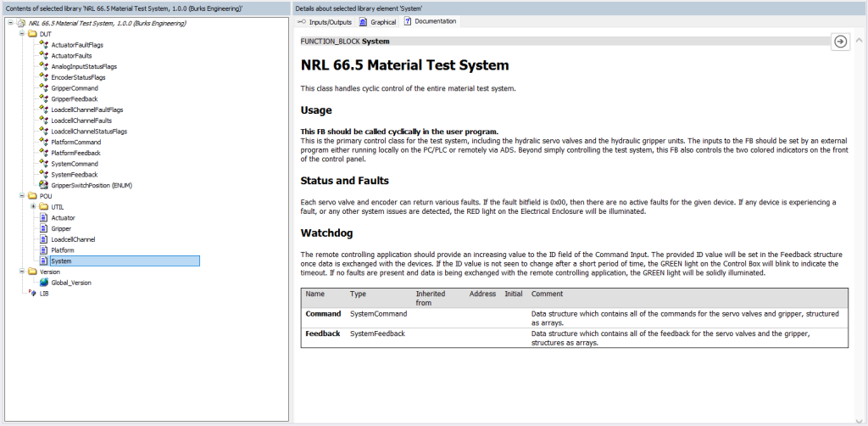Viewport: 868px width, 426px height.
Task: Click the Command row in table
Action: coord(574,318)
